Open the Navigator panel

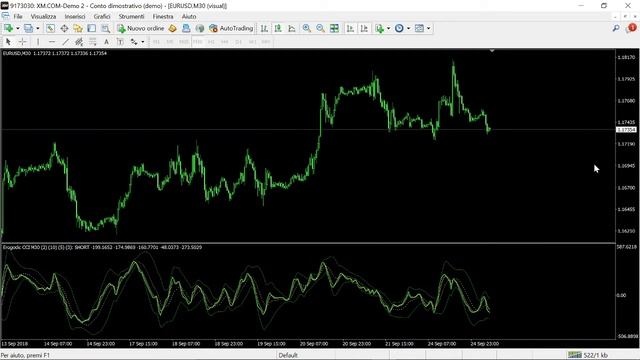coord(78,28)
